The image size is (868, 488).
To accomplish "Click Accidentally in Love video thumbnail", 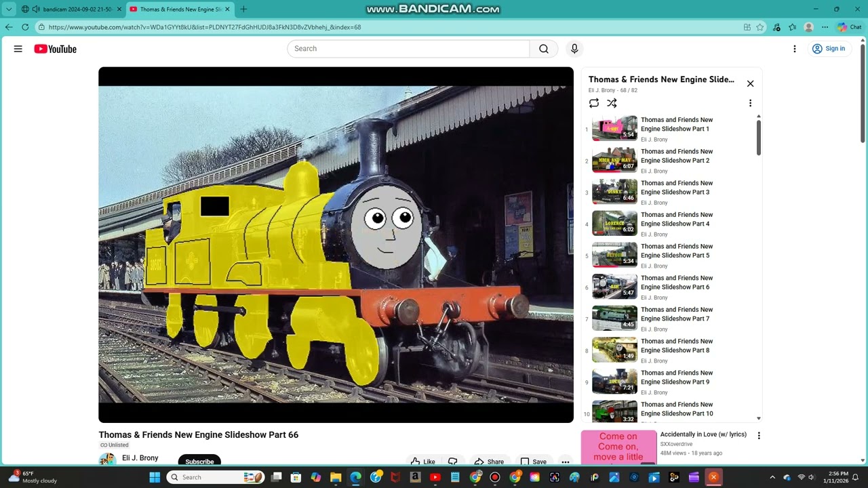I will [618, 447].
